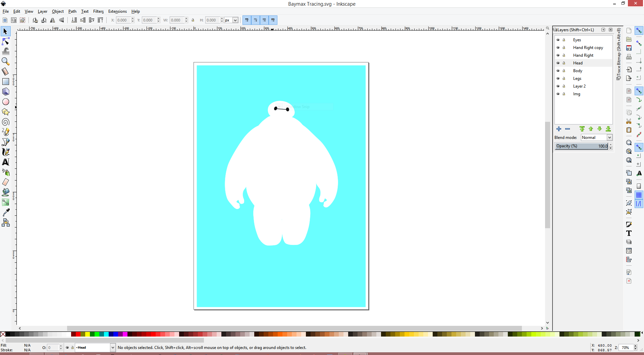Select the Tweak tool
644x355 pixels.
click(5, 51)
